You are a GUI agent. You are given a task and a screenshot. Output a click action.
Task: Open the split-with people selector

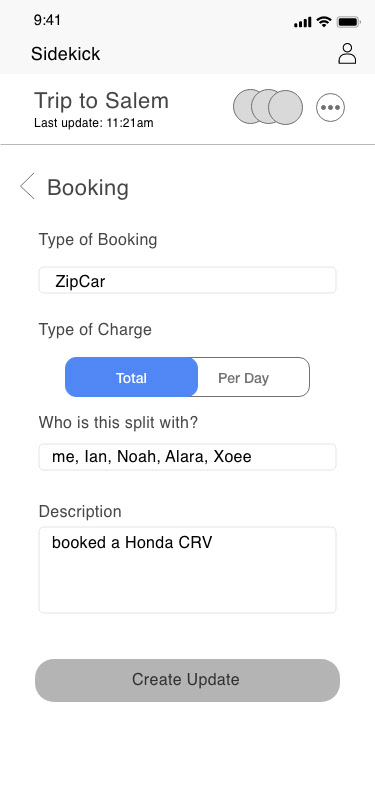click(188, 457)
